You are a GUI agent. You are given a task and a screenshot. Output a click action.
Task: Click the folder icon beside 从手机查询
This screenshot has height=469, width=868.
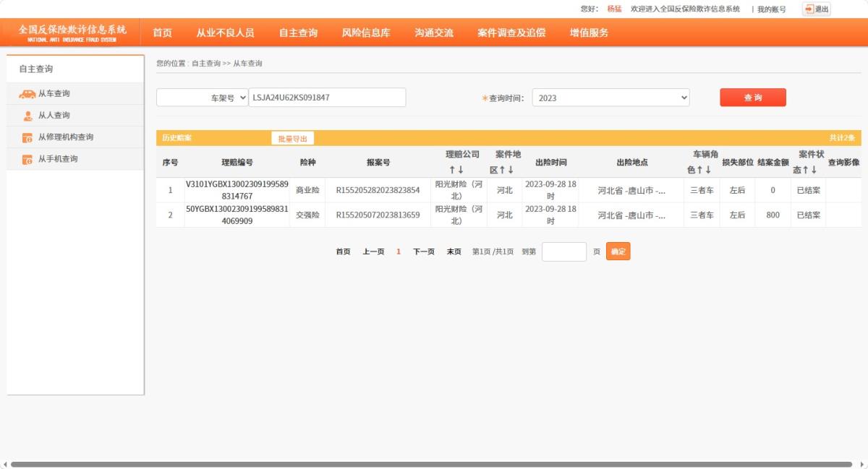pos(27,159)
